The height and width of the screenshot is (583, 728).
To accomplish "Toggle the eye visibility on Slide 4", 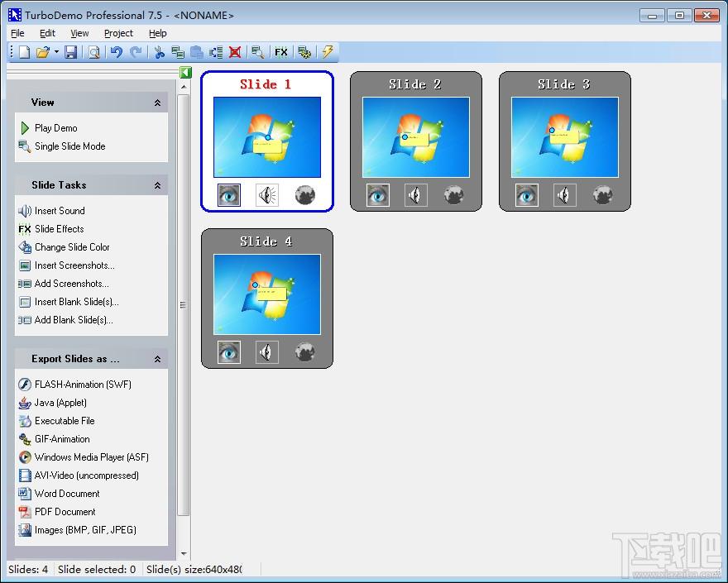I will [x=229, y=351].
